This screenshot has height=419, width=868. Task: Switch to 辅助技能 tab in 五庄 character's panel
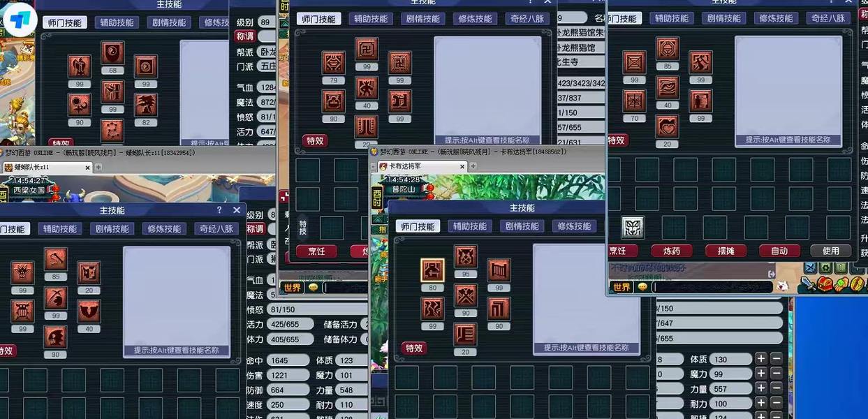(116, 22)
